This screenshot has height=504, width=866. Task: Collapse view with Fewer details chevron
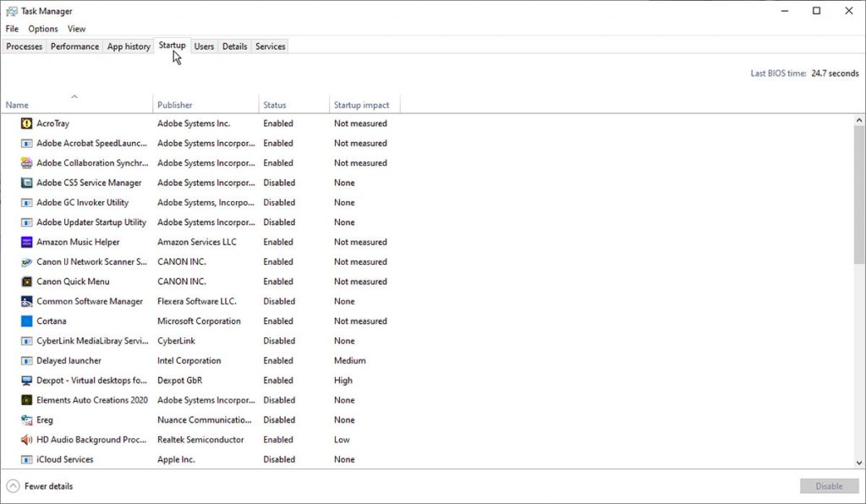[x=13, y=486]
